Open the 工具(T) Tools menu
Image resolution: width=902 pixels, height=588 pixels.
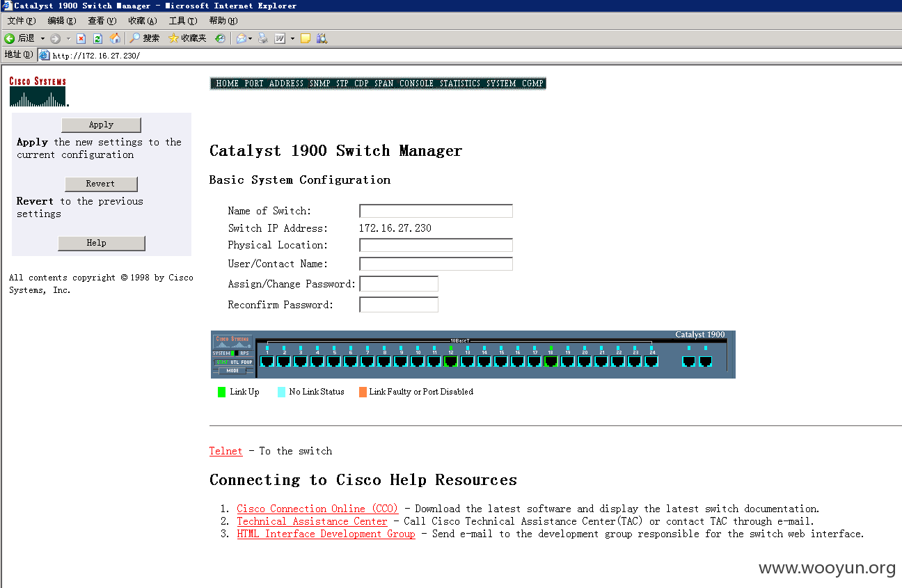[x=182, y=21]
